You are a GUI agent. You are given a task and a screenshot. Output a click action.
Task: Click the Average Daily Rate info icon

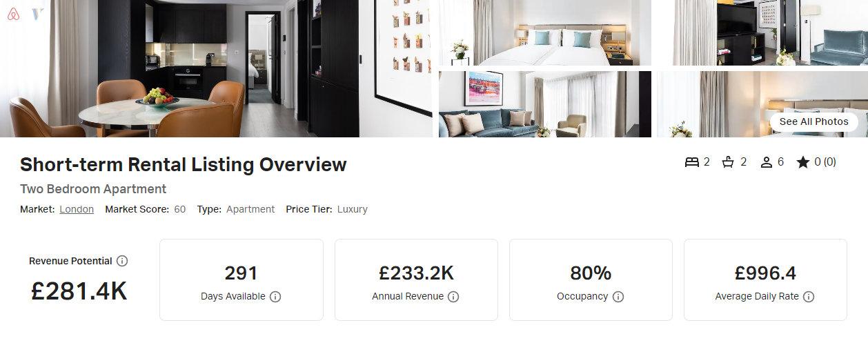809,297
